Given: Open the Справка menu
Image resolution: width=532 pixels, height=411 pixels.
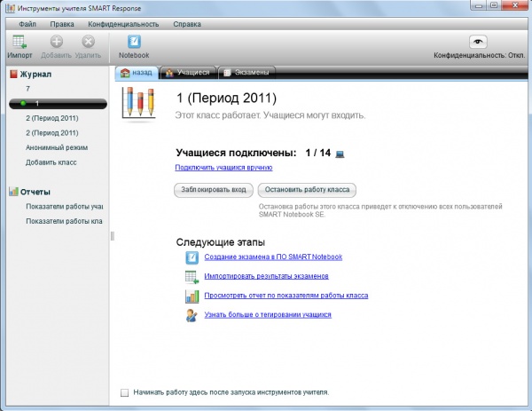Looking at the screenshot, I should coord(187,24).
